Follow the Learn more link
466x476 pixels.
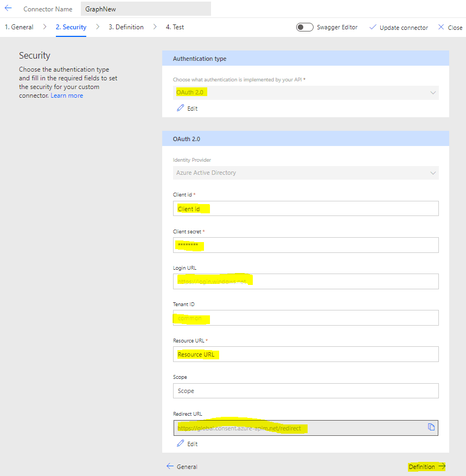tap(67, 96)
